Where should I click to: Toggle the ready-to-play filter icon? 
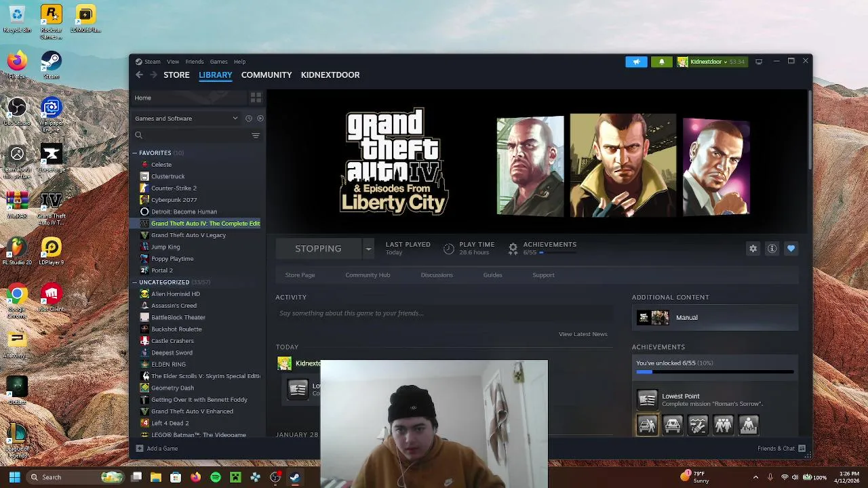coord(260,119)
